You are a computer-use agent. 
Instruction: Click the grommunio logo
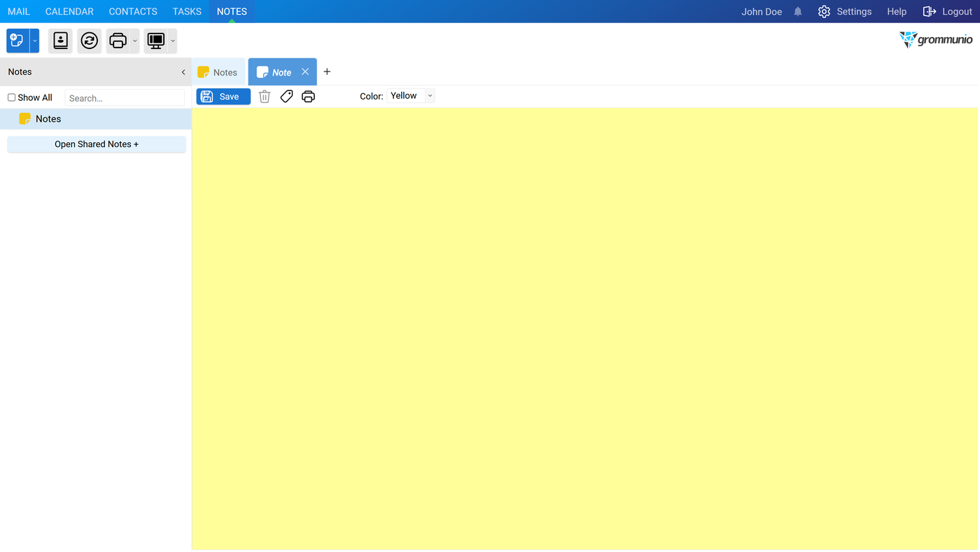936,40
